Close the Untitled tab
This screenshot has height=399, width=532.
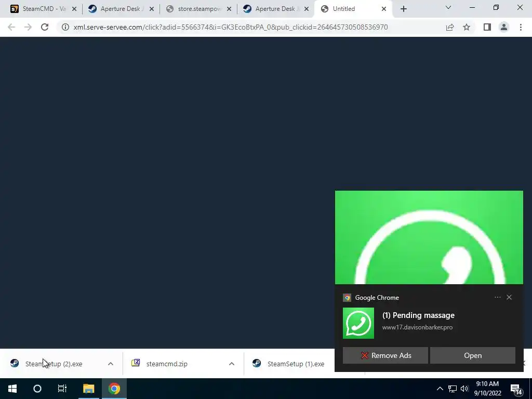[384, 9]
